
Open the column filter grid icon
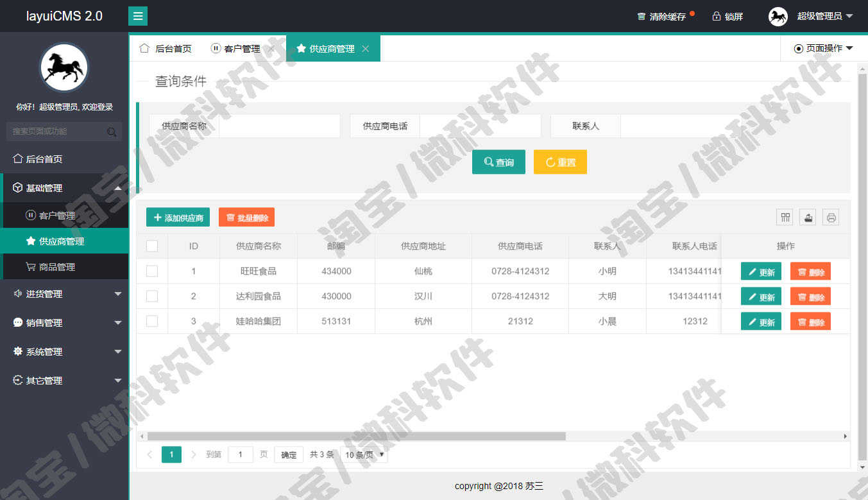785,217
